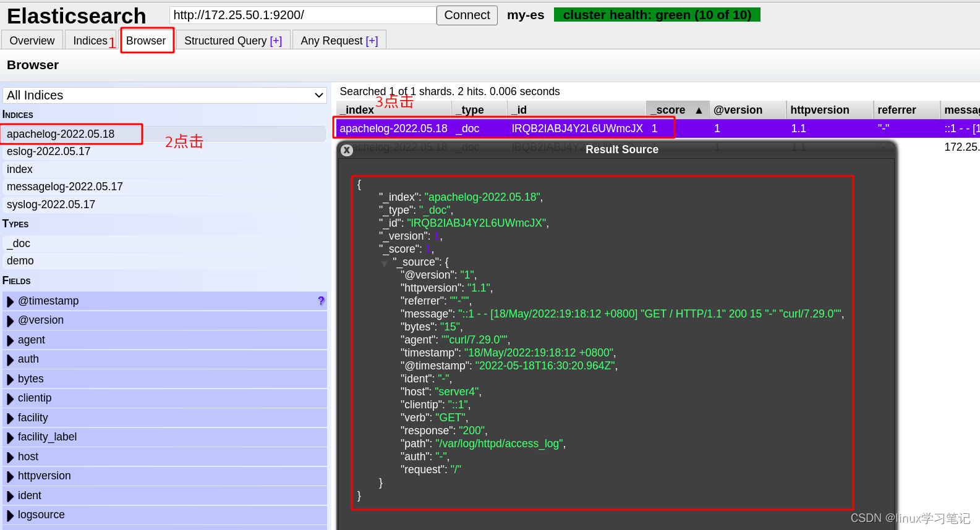Expand the ident field filter
This screenshot has height=530, width=980.
click(11, 496)
